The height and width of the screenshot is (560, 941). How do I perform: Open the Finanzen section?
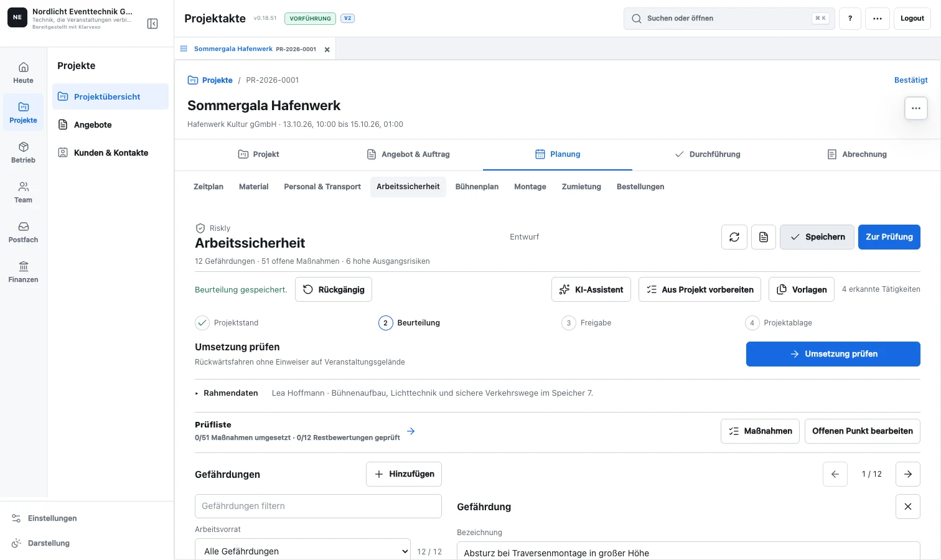(23, 272)
